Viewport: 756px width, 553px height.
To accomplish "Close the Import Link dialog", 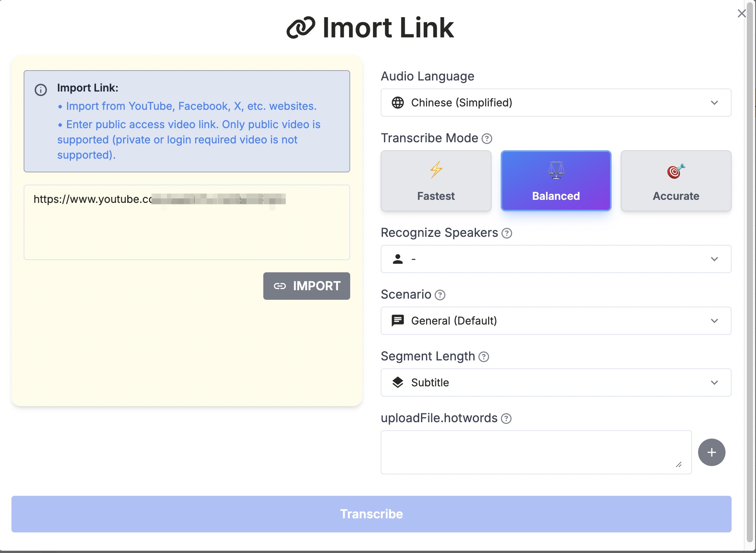I will pos(742,14).
